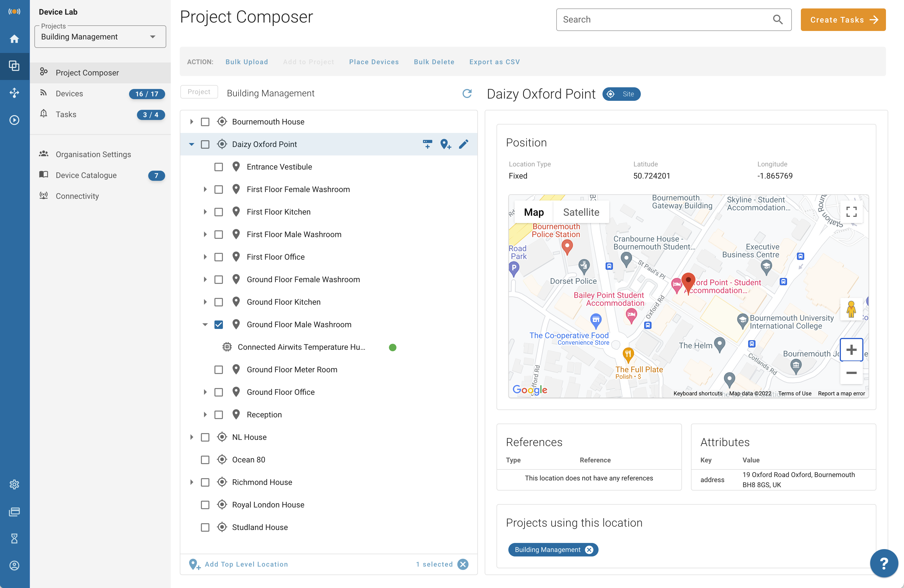Click the Bulk Upload action link

pyautogui.click(x=247, y=62)
